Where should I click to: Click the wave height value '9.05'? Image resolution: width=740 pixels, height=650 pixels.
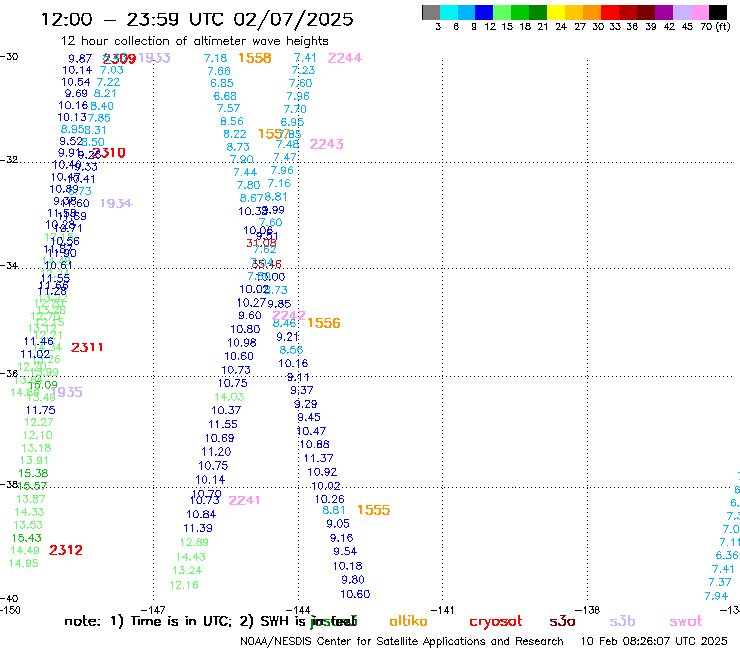tap(338, 524)
